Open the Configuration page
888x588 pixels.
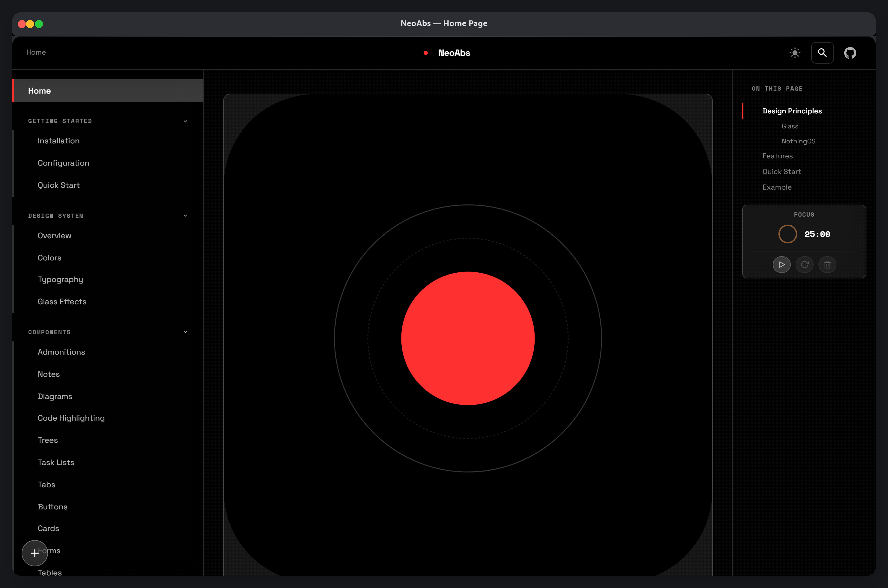(63, 163)
